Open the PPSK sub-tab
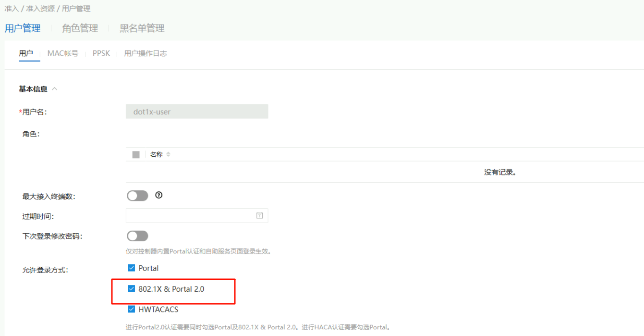Image resolution: width=644 pixels, height=336 pixels. pyautogui.click(x=101, y=53)
